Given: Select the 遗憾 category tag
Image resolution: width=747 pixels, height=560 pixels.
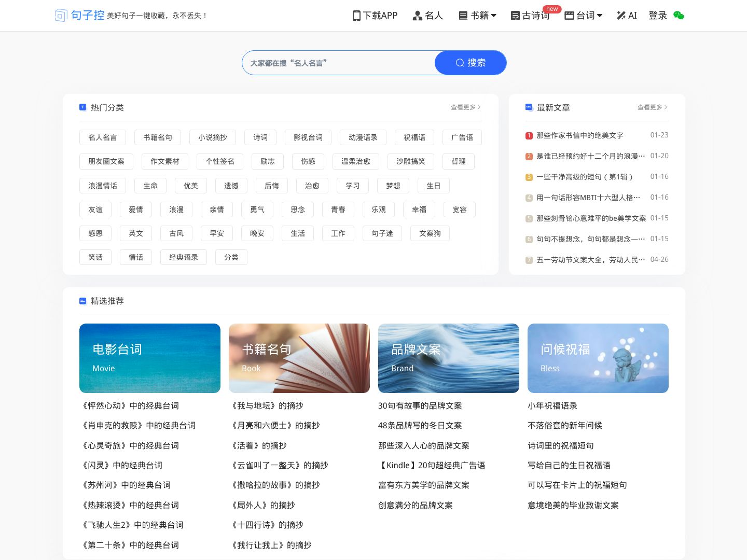Looking at the screenshot, I should (x=231, y=186).
